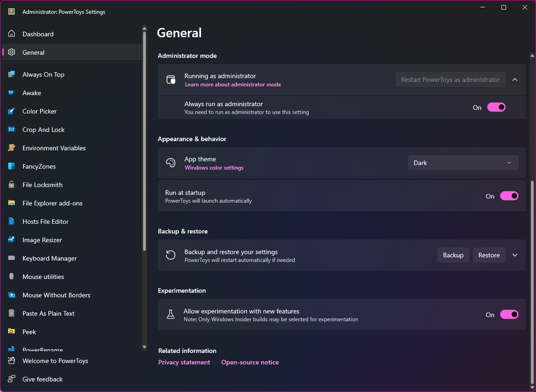Image resolution: width=536 pixels, height=392 pixels.
Task: Collapse the Running as administrator section
Action: (514, 79)
